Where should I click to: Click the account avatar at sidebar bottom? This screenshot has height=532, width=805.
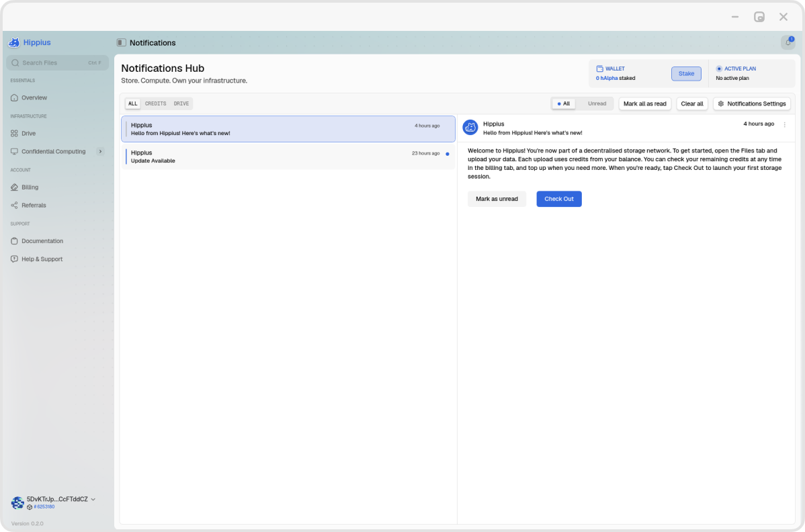[17, 502]
